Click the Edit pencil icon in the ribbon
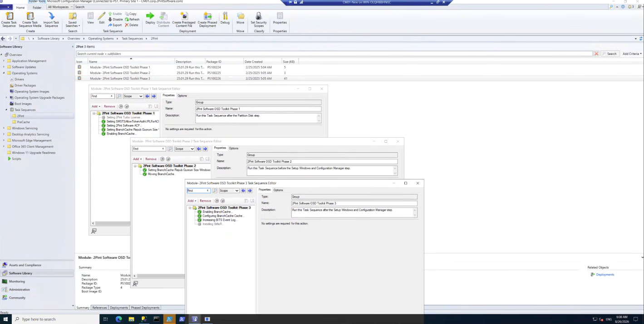The height and width of the screenshot is (324, 644). pos(102,18)
